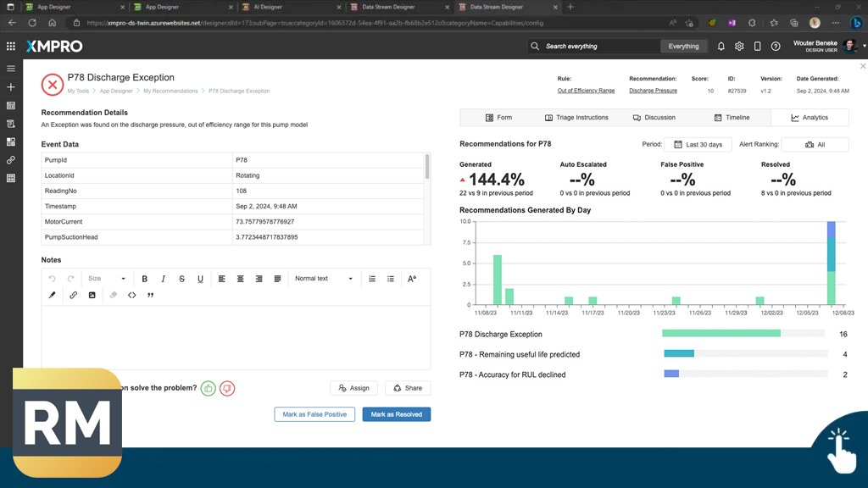Toggle italic formatting in Notes
The height and width of the screenshot is (488, 868).
164,279
